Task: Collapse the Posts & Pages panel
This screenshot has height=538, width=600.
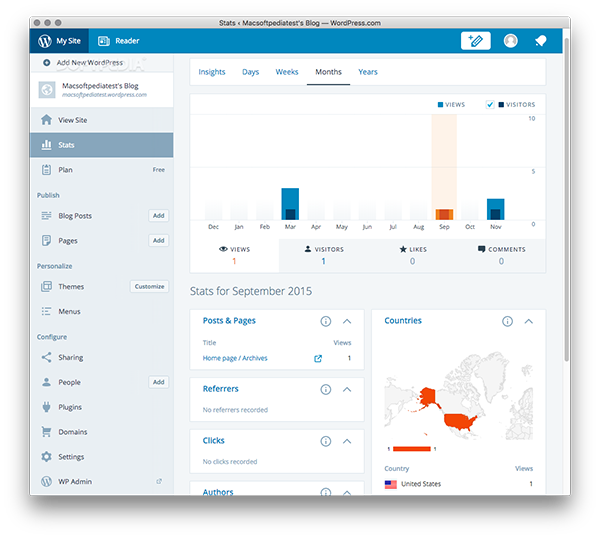Action: pos(347,321)
